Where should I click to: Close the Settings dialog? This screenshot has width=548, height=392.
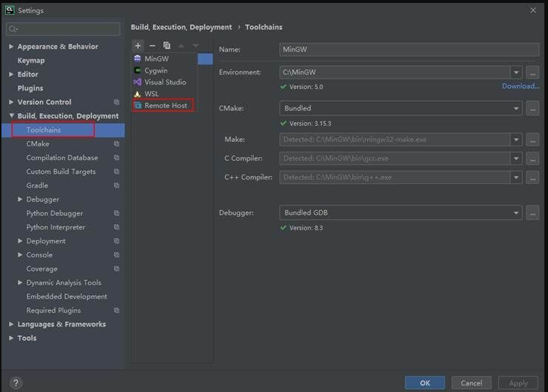pos(533,10)
